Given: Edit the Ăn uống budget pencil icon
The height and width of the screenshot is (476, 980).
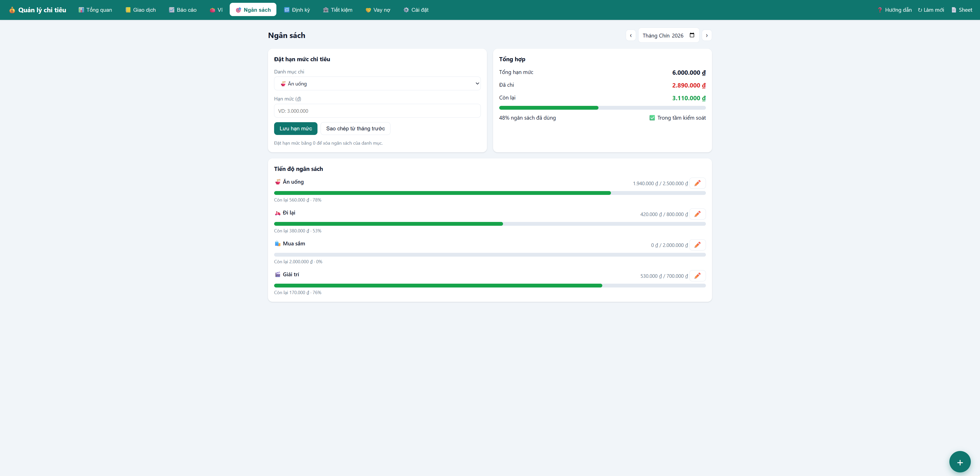Looking at the screenshot, I should (x=697, y=183).
